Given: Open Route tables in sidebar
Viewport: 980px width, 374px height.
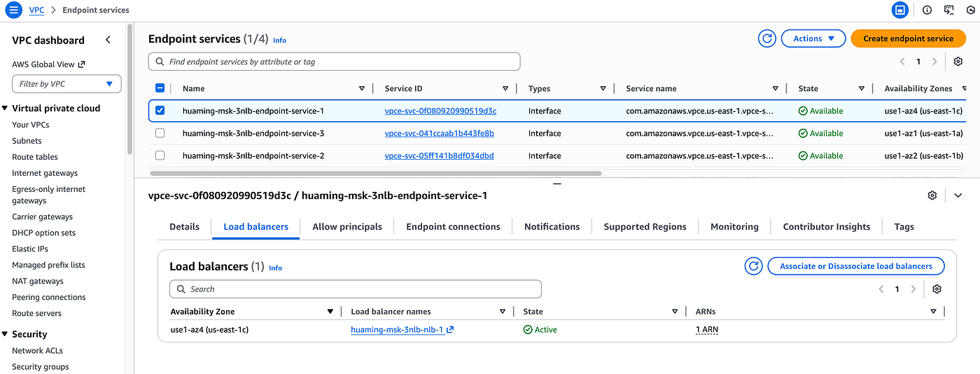Looking at the screenshot, I should coord(35,157).
